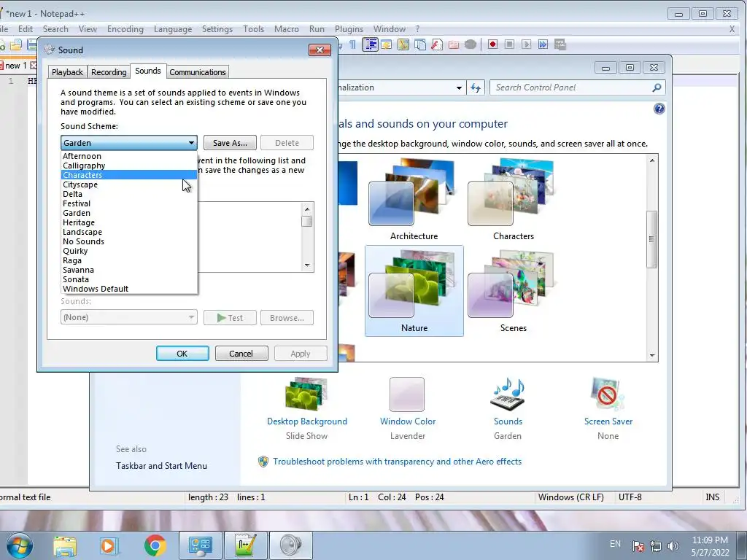Switch to the Playback tab
This screenshot has height=560, width=747.
click(x=67, y=72)
